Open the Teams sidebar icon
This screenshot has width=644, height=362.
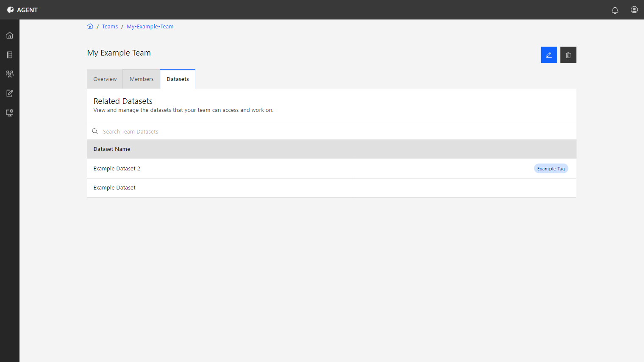[10, 74]
